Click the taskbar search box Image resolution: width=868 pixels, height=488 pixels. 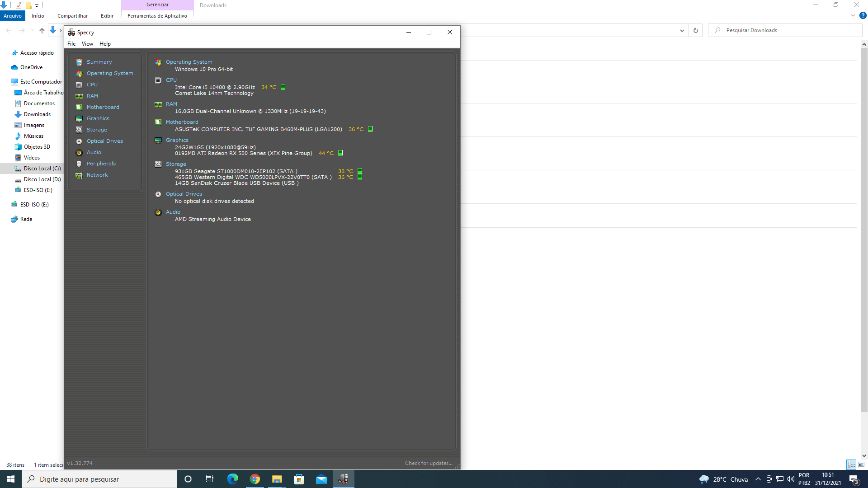coord(99,479)
